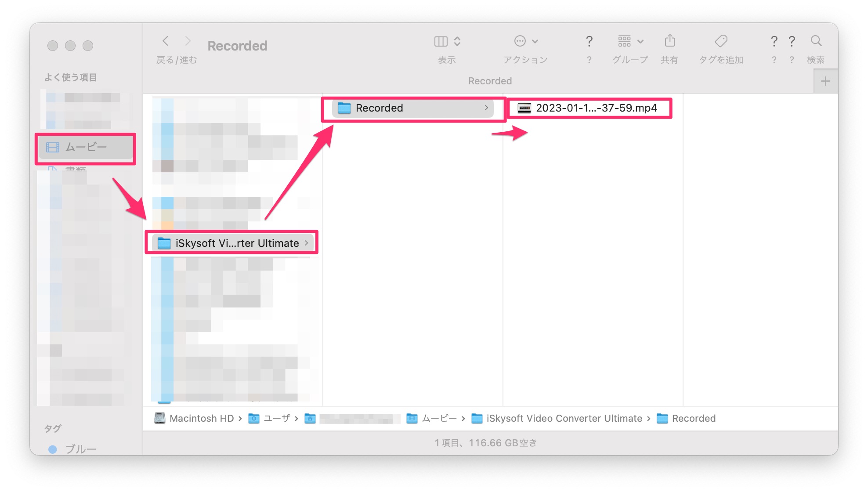Expand the Group dropdown chevron
The height and width of the screenshot is (492, 868).
pyautogui.click(x=640, y=42)
